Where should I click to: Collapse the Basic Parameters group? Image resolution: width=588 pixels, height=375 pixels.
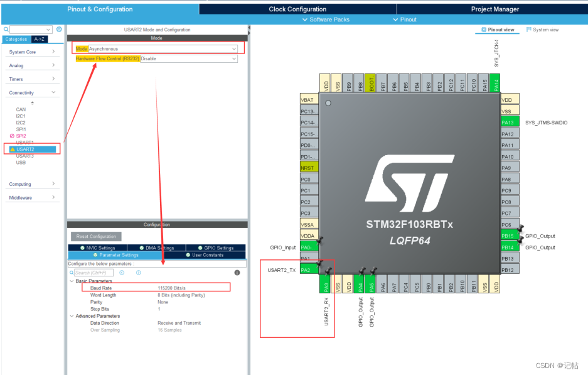coord(72,281)
